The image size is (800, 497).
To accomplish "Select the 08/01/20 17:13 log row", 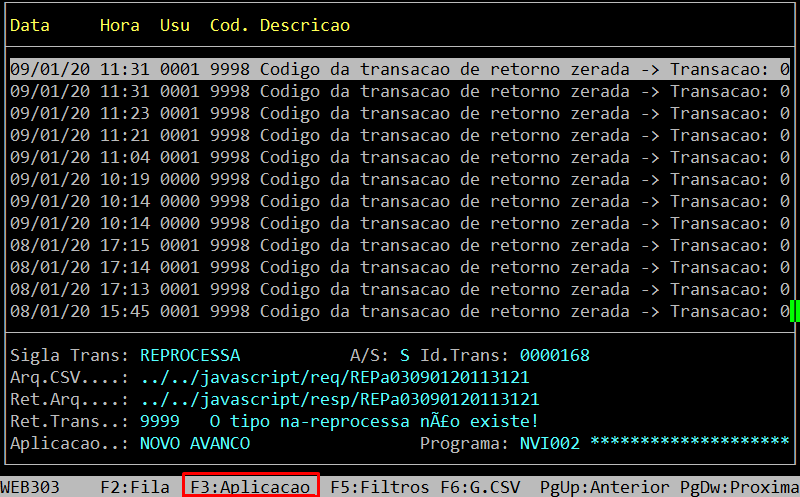I will pyautogui.click(x=399, y=289).
